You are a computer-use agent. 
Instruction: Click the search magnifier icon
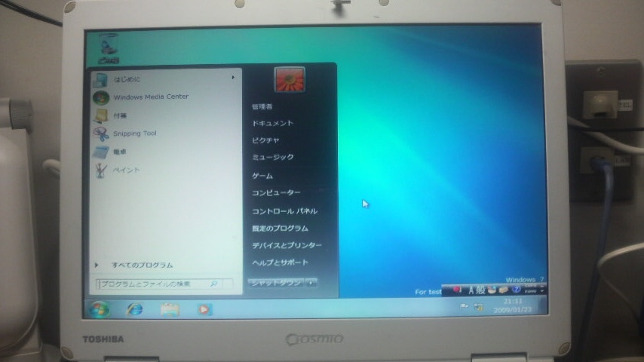(213, 284)
